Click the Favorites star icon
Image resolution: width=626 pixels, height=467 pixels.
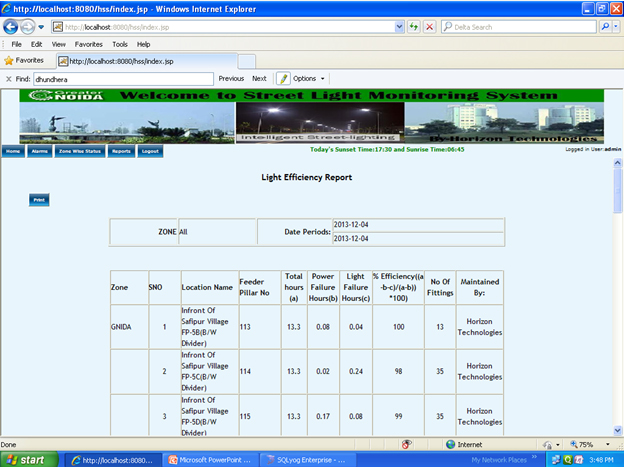[8, 60]
